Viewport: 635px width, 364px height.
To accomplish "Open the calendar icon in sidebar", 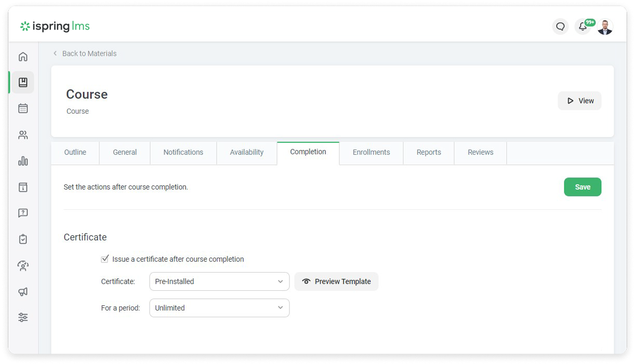I will [23, 109].
